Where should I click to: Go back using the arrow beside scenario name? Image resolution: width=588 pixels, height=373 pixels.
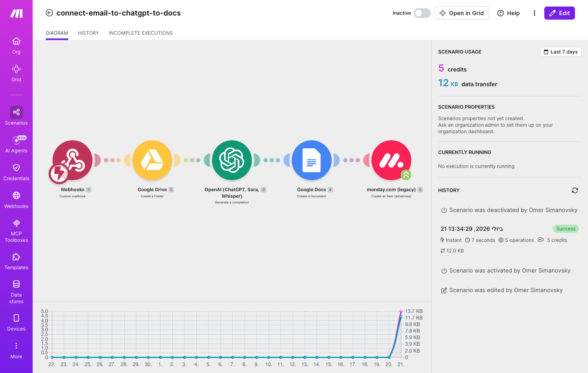(49, 13)
